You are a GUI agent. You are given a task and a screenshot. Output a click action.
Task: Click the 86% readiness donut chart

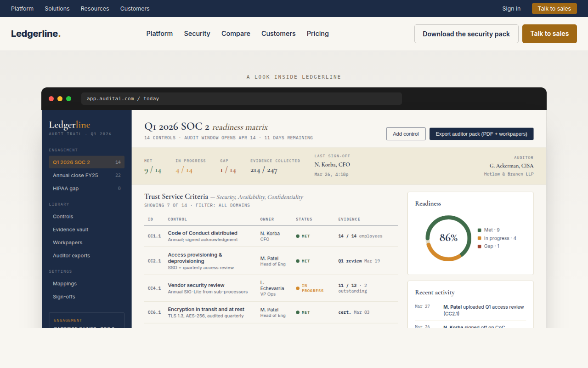(x=448, y=238)
